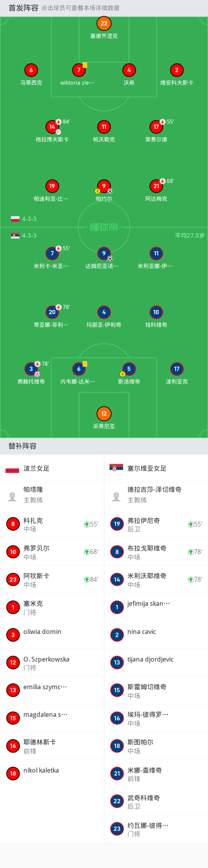
Task: Tap Serbia striker number 9 达姆尼亚诺 icon
Action: 104,253
